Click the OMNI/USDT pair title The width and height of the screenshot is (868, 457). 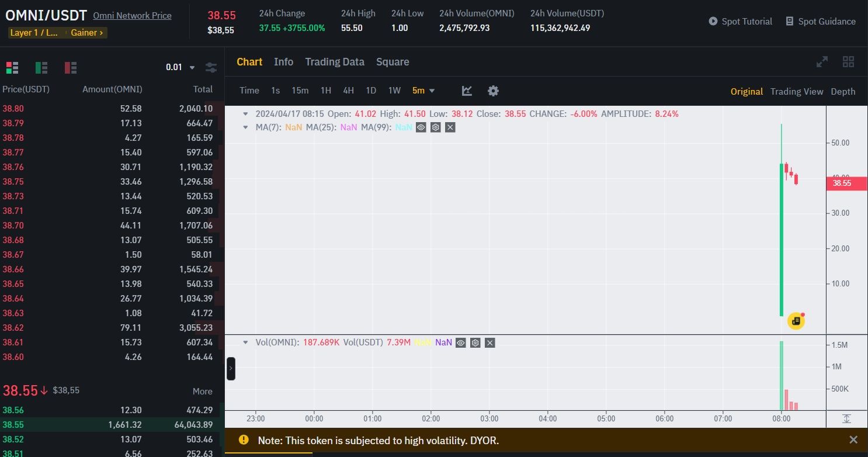tap(46, 16)
